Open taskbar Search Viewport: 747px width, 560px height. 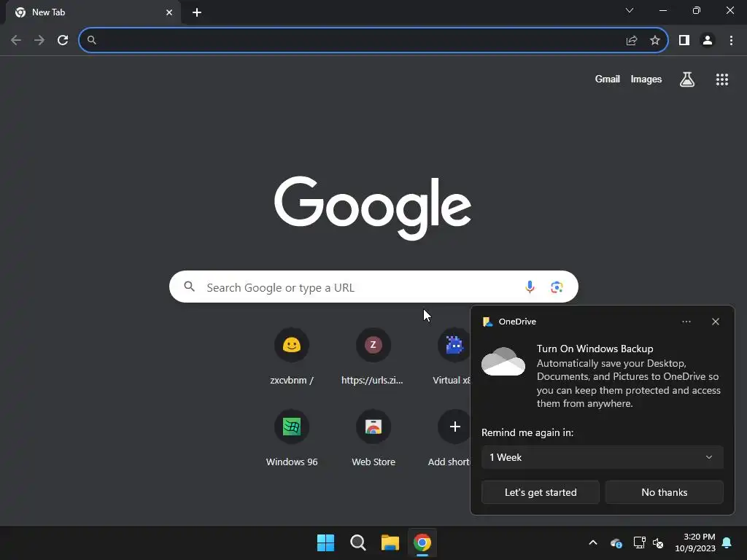[357, 542]
